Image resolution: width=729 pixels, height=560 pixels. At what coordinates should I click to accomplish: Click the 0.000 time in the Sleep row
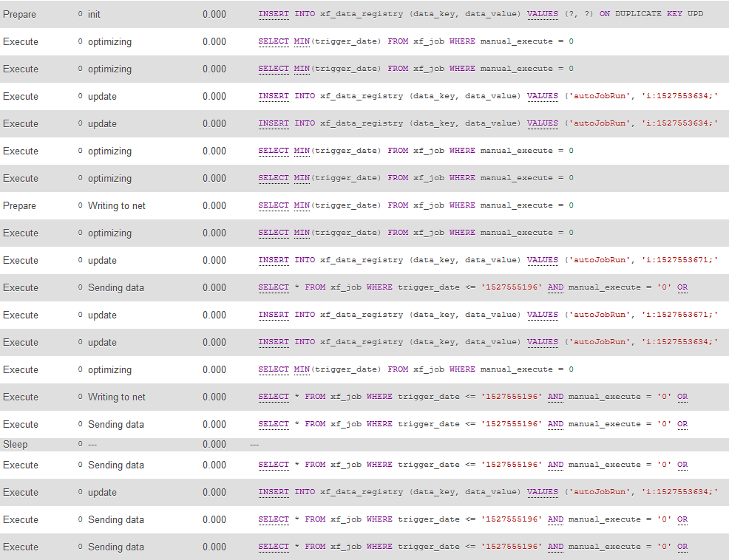click(214, 445)
